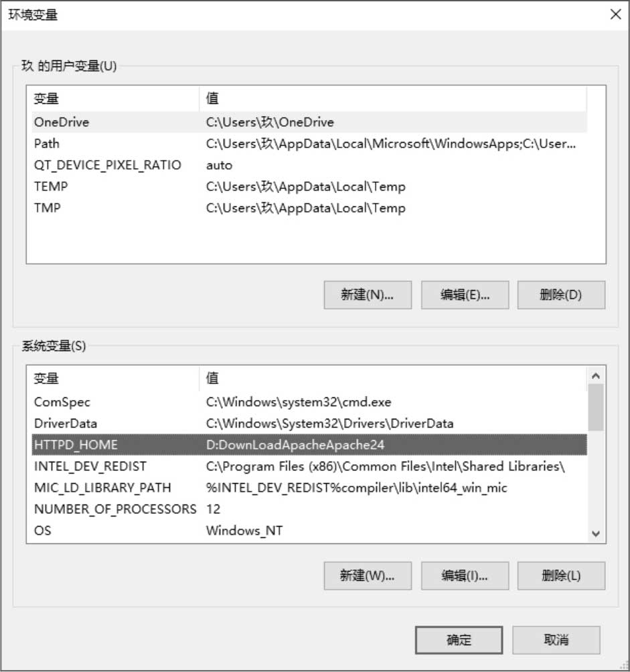The width and height of the screenshot is (630, 672).
Task: Confirm with the 确定 button
Action: click(x=459, y=640)
